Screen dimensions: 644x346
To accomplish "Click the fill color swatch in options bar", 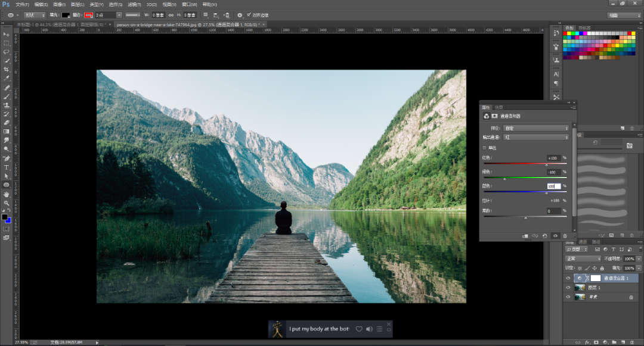I will click(x=66, y=15).
